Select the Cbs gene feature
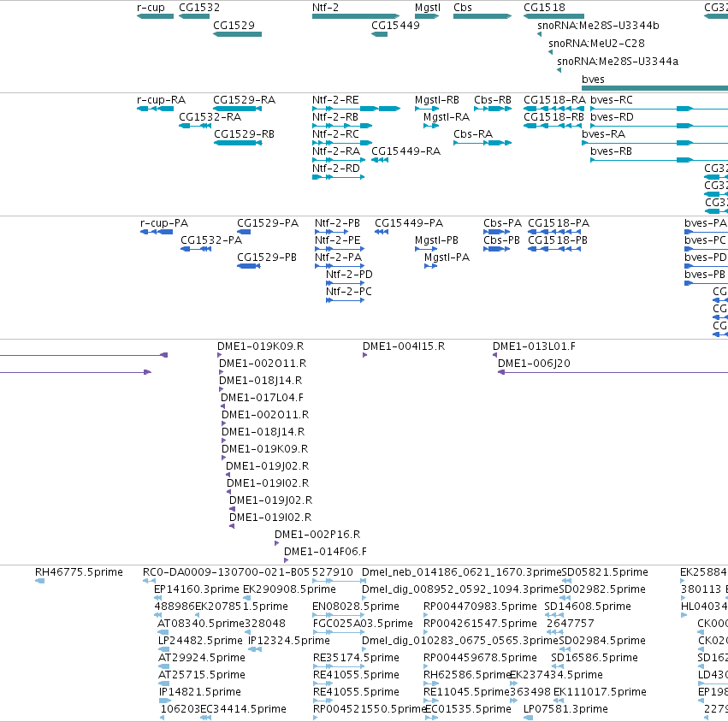728x722 pixels. click(482, 16)
